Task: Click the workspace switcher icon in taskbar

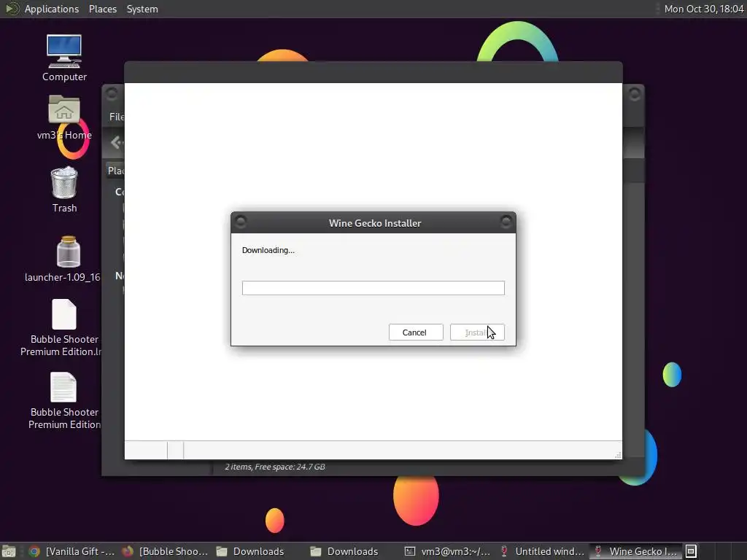Action: pyautogui.click(x=692, y=551)
